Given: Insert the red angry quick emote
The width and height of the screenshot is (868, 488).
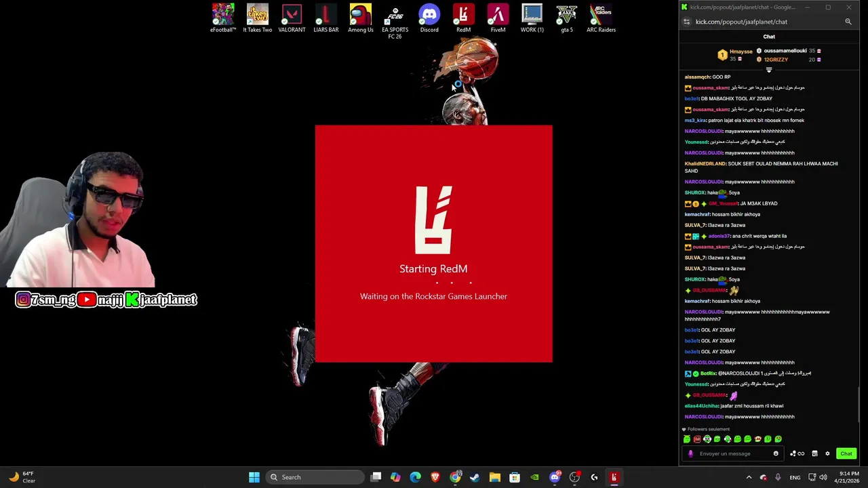Looking at the screenshot, I should coord(697,439).
